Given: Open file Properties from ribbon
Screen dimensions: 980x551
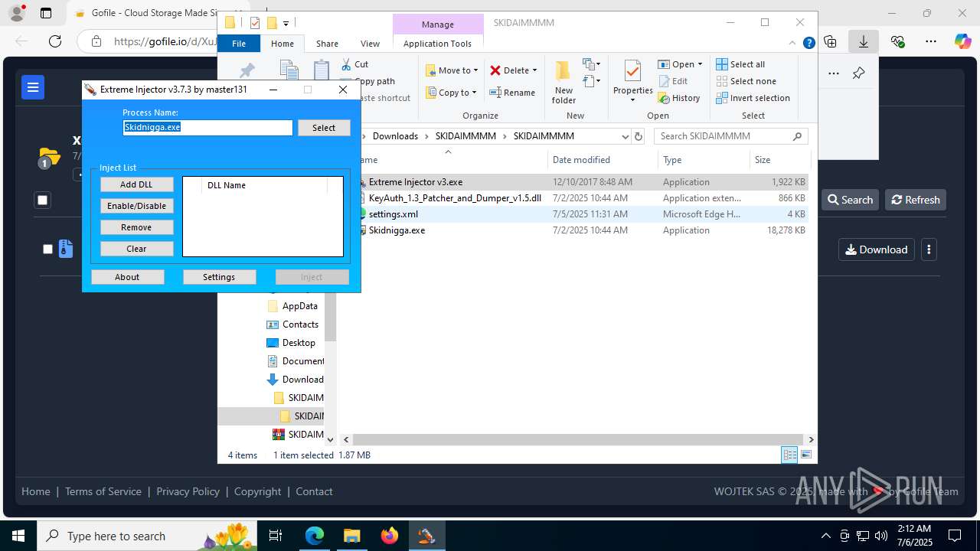Looking at the screenshot, I should (x=632, y=82).
